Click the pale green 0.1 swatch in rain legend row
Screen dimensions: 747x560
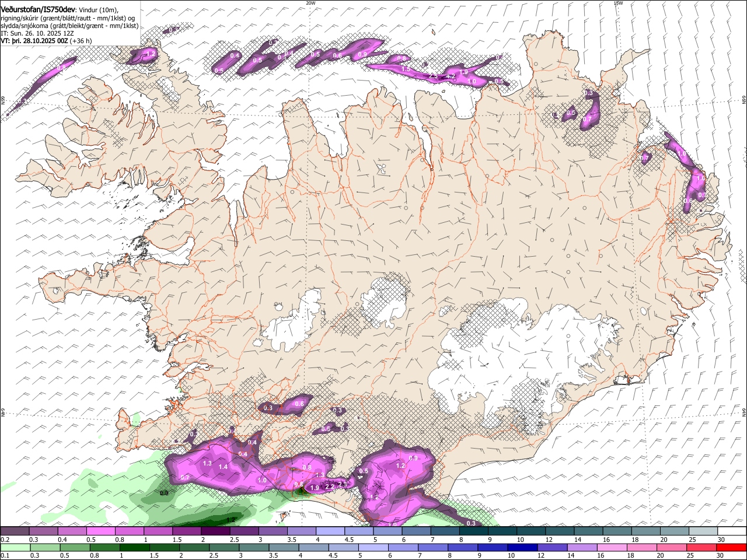[15, 547]
